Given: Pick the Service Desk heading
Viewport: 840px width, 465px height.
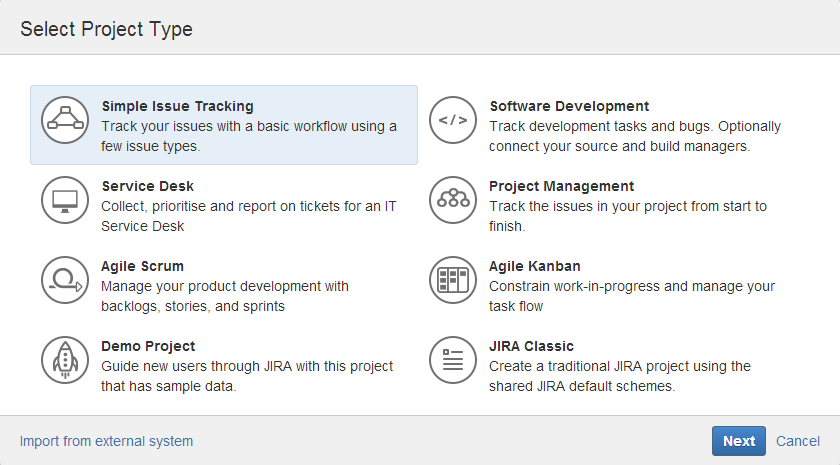Looking at the screenshot, I should [147, 186].
